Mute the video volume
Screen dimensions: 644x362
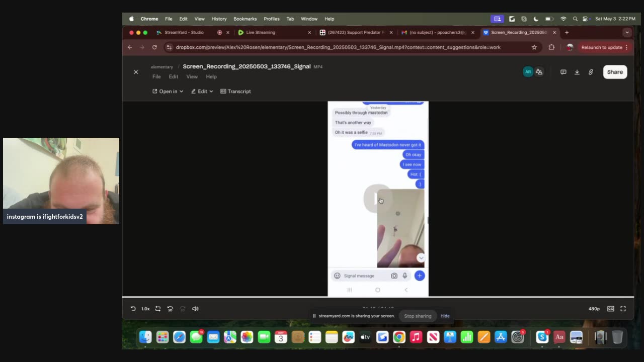click(x=195, y=309)
